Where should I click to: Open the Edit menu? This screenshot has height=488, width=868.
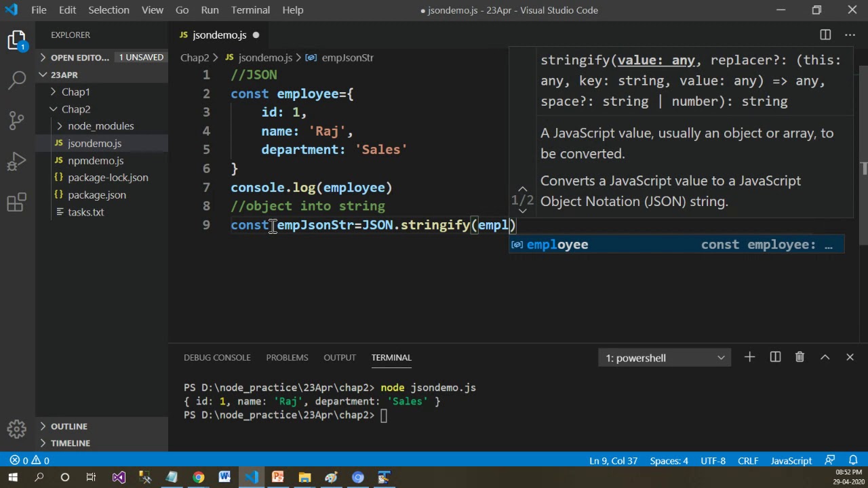(x=67, y=10)
